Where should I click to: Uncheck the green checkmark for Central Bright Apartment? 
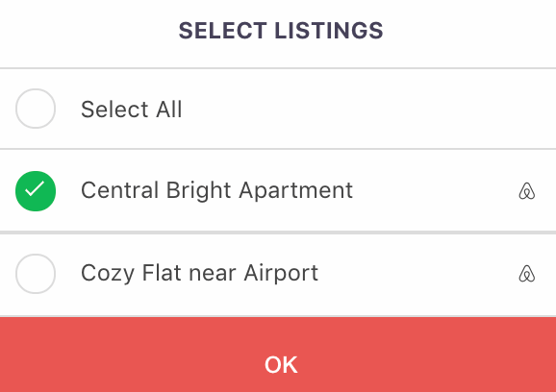pos(36,191)
